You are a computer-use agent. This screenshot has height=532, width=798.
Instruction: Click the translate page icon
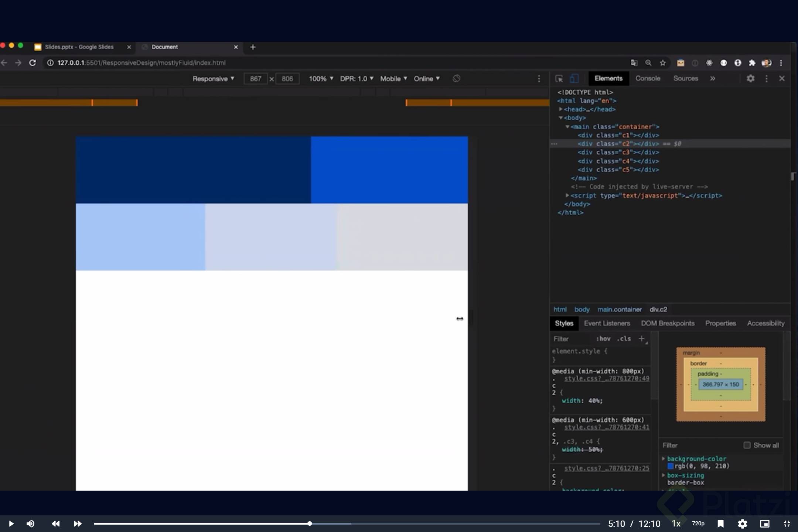click(634, 63)
